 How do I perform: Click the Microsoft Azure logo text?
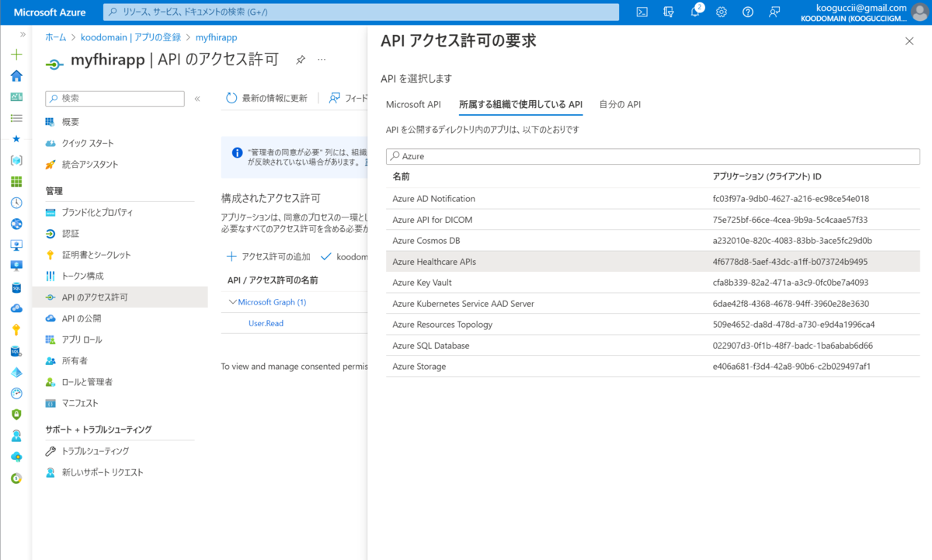(x=50, y=12)
